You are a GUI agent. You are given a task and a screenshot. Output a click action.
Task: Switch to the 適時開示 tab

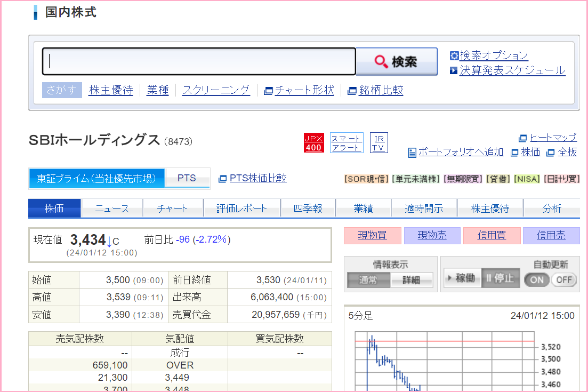424,208
